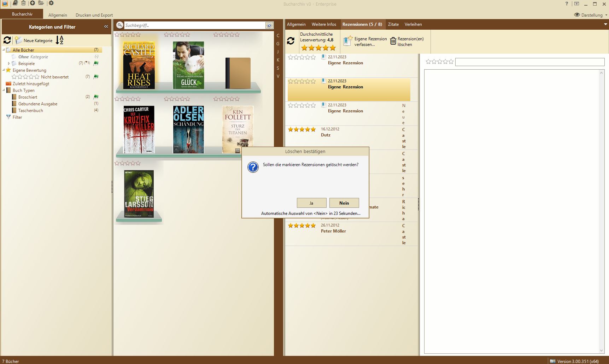Image resolution: width=609 pixels, height=364 pixels.
Task: Open the Drucken und Export ribbon tab
Action: [x=94, y=15]
